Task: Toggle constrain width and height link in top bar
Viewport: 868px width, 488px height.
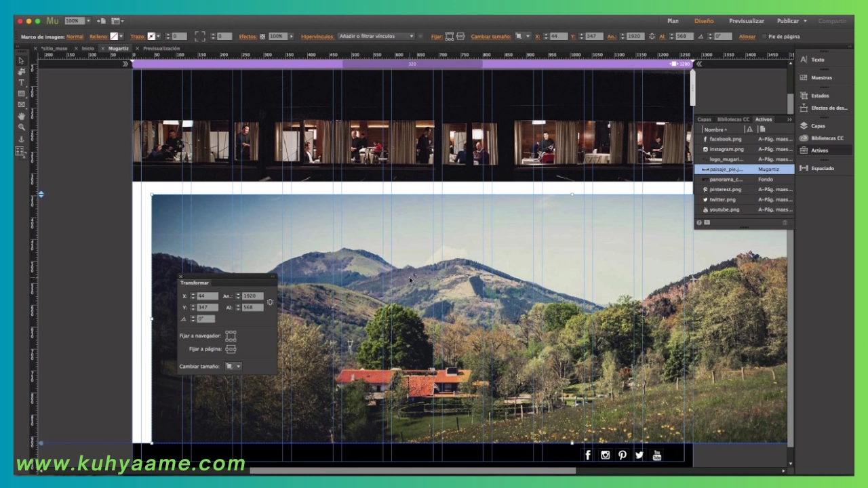Action: pos(652,36)
